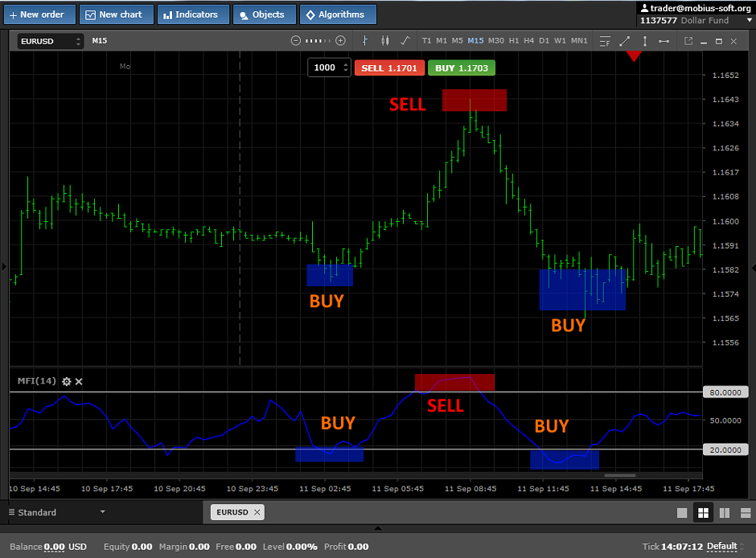
Task: Switch to side-by-side column layout
Action: pos(724,513)
